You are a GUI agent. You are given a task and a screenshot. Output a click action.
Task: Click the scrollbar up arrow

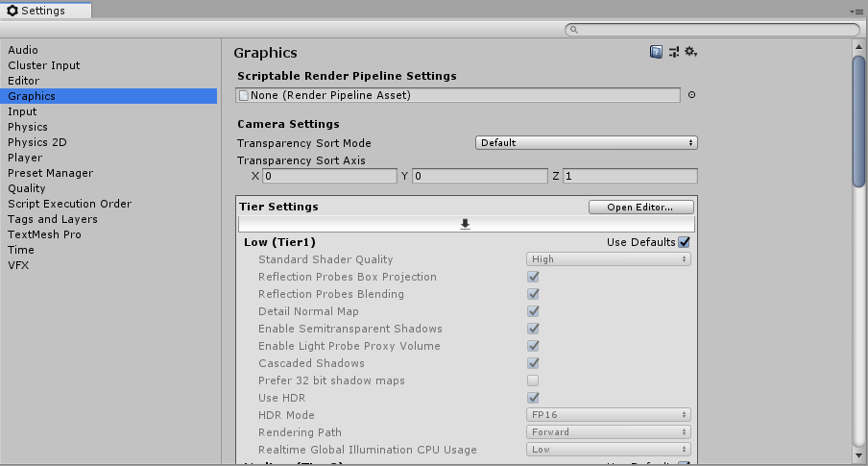pos(858,47)
